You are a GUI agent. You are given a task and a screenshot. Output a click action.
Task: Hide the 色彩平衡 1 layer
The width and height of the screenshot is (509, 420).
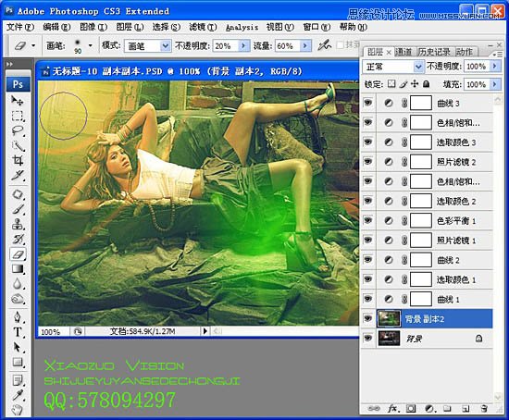click(367, 220)
